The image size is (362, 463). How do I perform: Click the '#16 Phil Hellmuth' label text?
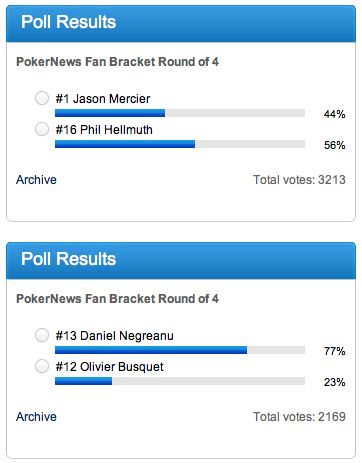pos(104,129)
